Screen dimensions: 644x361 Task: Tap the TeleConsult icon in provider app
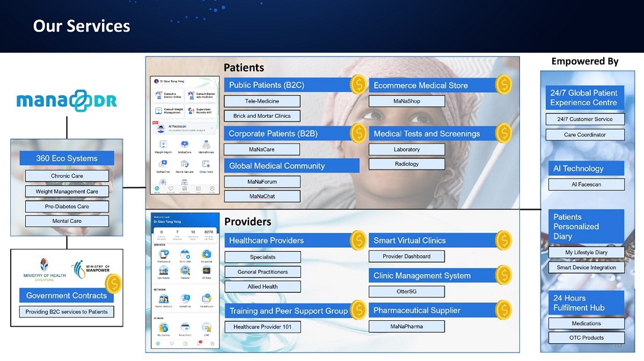164,255
